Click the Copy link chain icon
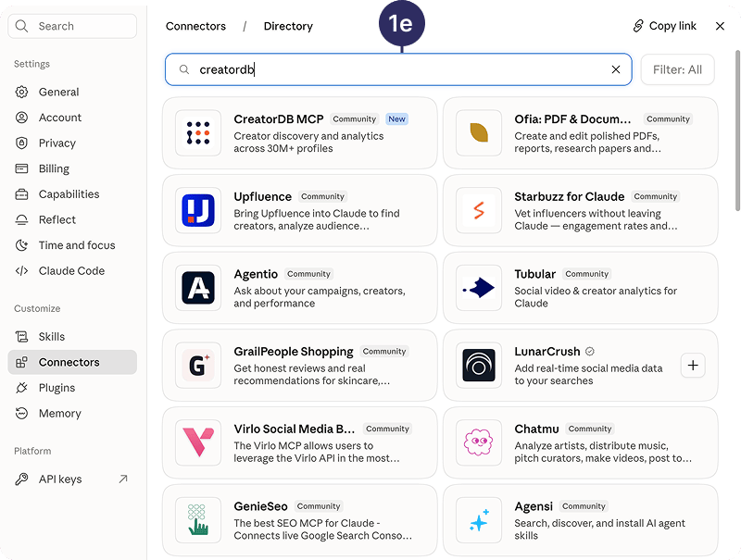741x560 pixels. [638, 26]
